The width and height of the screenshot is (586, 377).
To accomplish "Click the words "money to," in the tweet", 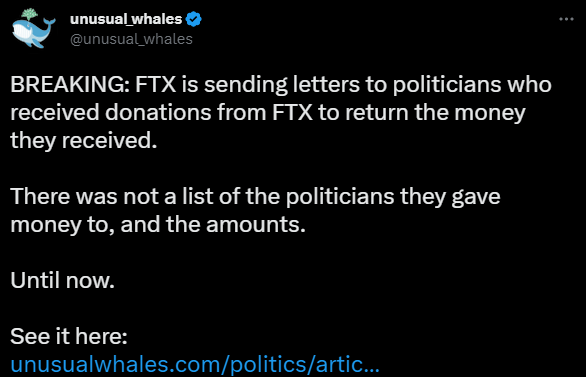I will click(62, 225).
